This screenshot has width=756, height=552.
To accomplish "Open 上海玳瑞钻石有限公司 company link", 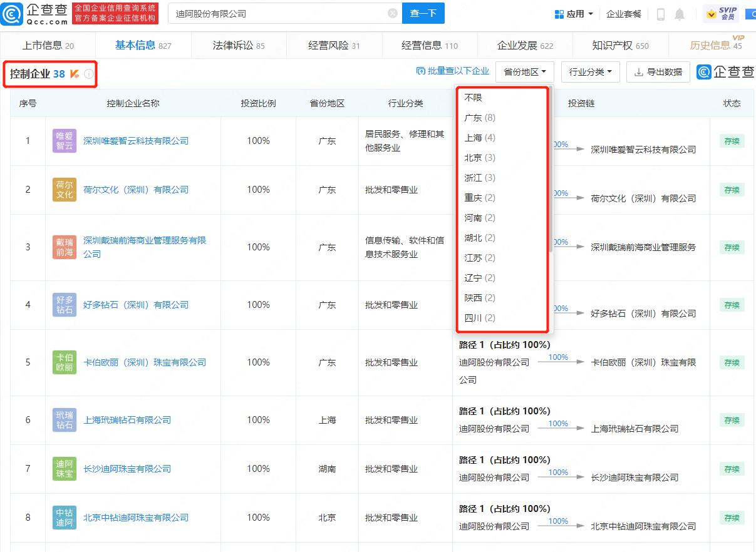I will [x=127, y=420].
